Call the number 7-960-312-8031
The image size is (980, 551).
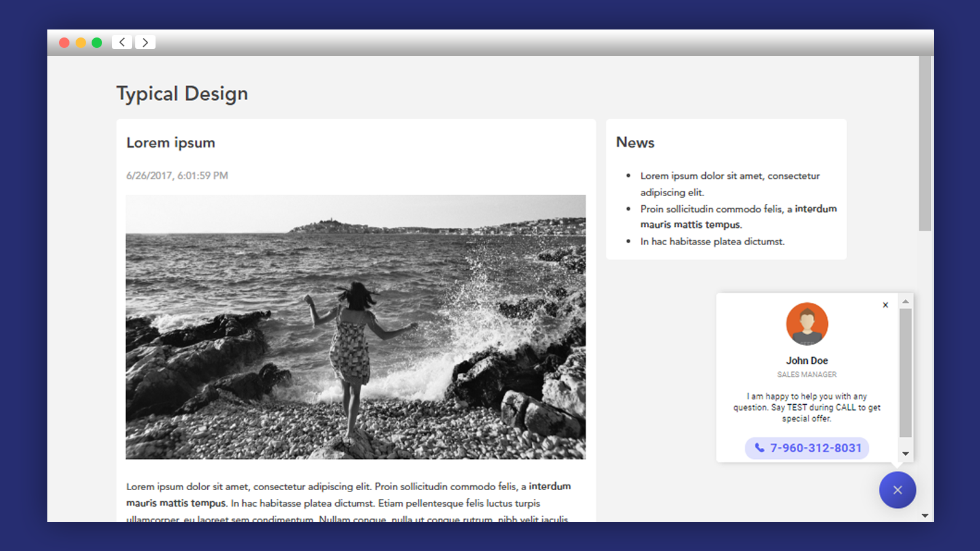pos(815,448)
